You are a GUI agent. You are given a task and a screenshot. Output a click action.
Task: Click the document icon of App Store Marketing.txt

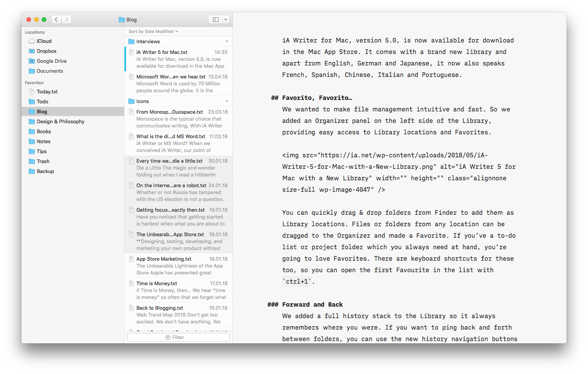131,259
